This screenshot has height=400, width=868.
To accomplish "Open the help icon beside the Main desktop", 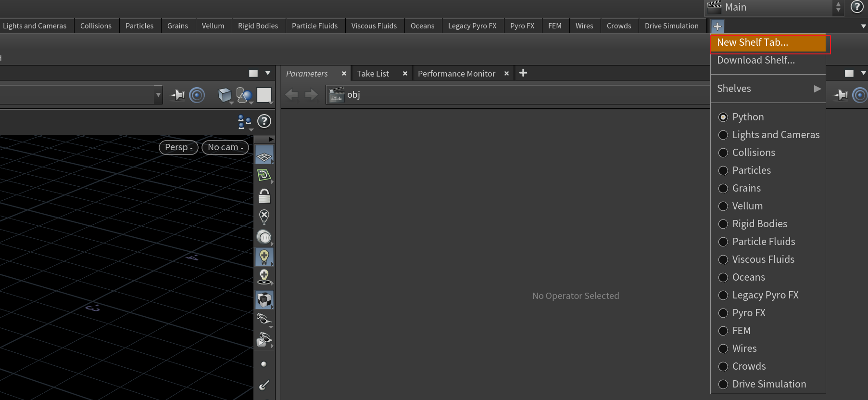I will [857, 7].
